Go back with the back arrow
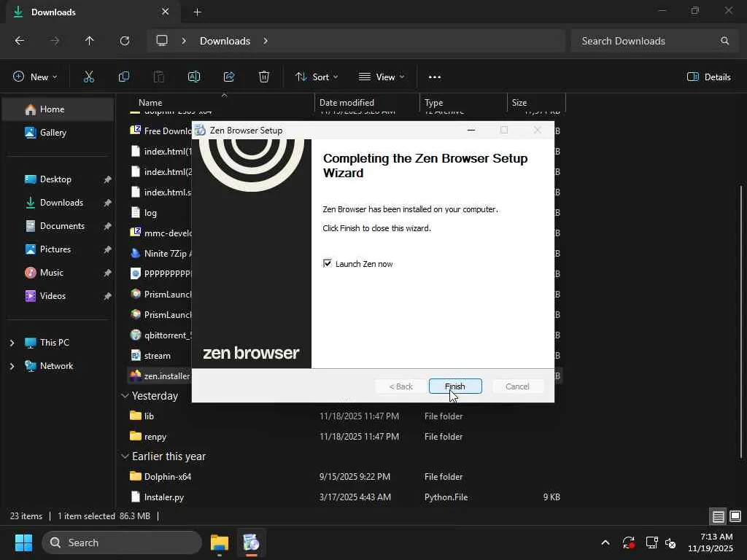Image resolution: width=747 pixels, height=560 pixels. pos(20,41)
